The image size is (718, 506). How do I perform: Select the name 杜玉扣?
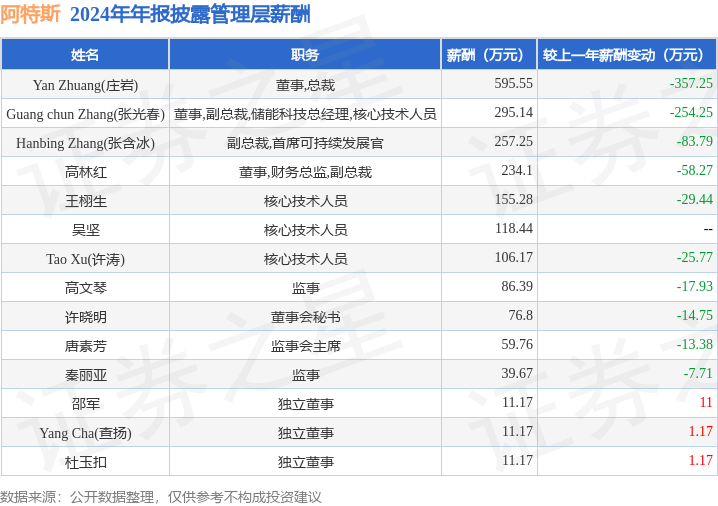(86, 462)
